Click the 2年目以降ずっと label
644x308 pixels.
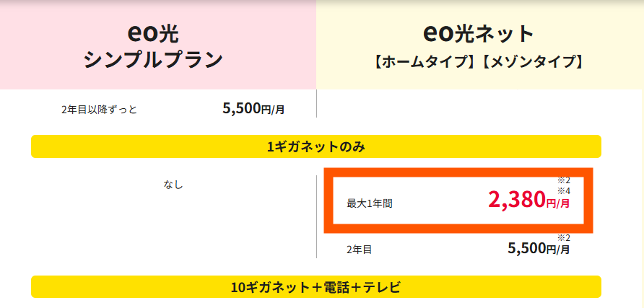click(x=100, y=110)
